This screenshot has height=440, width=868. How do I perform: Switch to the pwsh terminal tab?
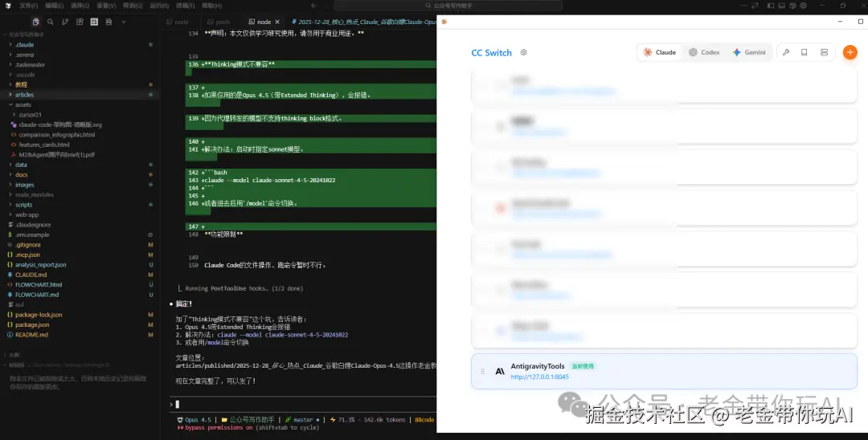coord(218,22)
